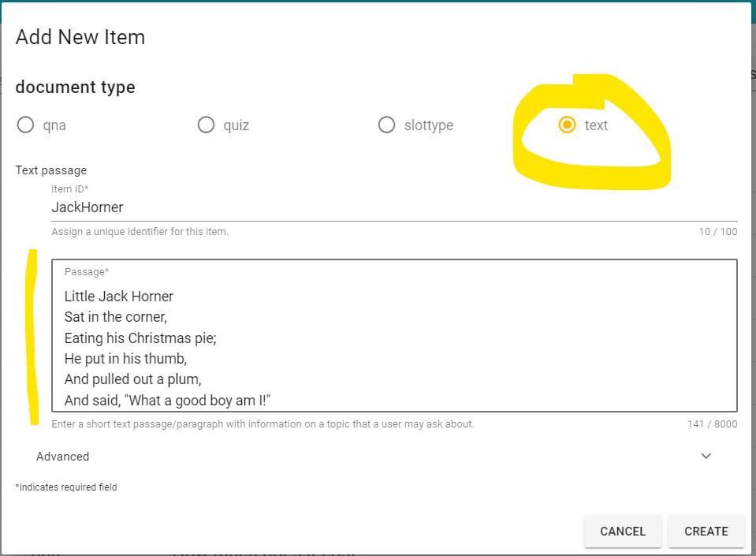
Task: Click the 'qna' label text
Action: (x=54, y=125)
